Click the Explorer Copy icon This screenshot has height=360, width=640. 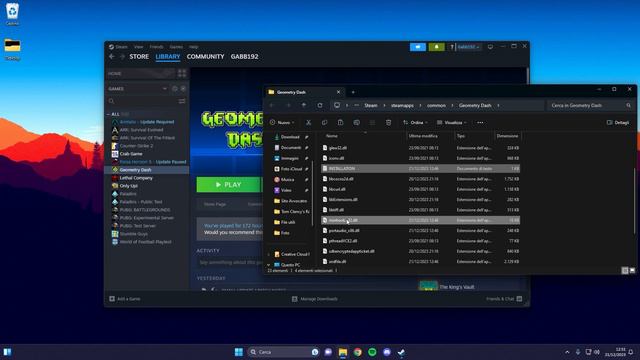324,122
